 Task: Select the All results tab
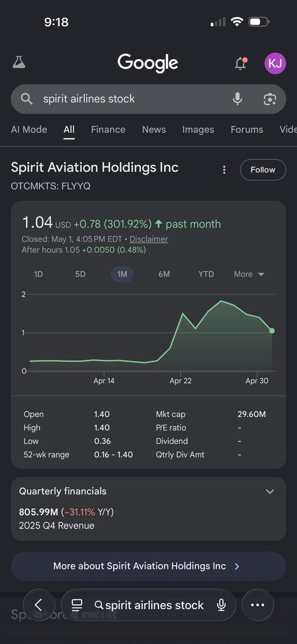click(x=69, y=129)
